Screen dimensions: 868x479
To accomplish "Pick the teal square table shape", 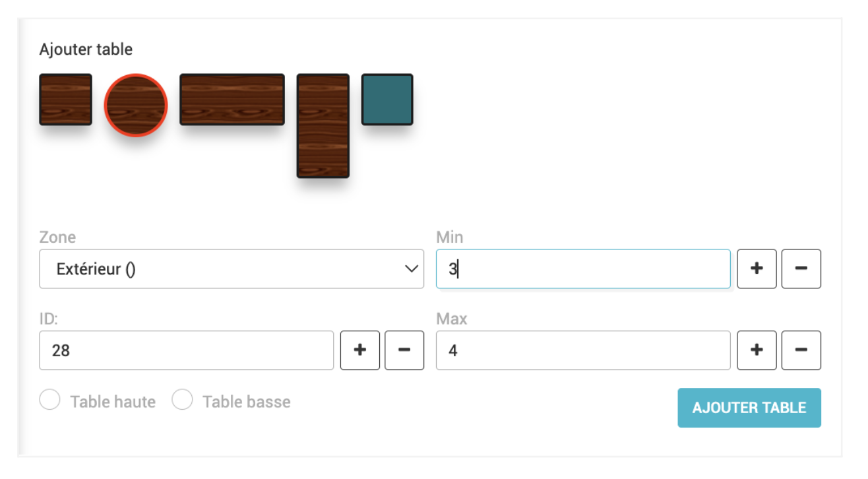I will [x=387, y=100].
